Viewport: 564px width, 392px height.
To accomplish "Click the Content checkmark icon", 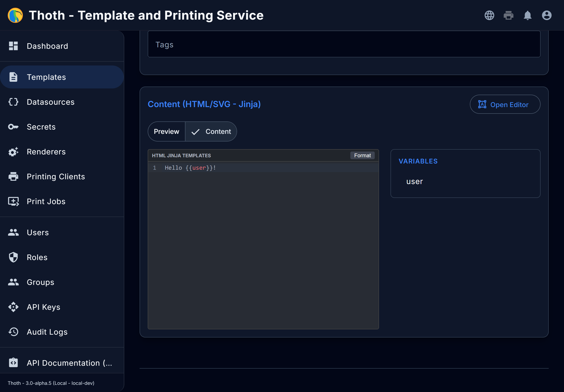I will coord(195,132).
